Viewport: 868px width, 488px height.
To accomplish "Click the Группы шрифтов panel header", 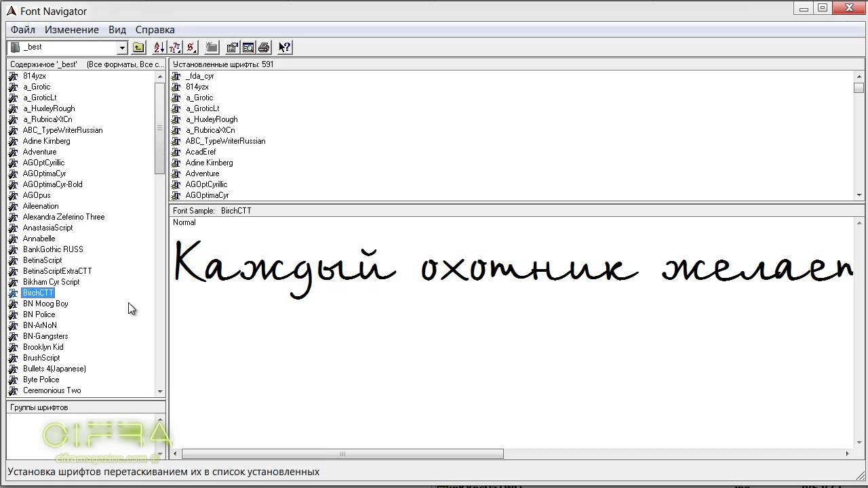I will pyautogui.click(x=85, y=407).
